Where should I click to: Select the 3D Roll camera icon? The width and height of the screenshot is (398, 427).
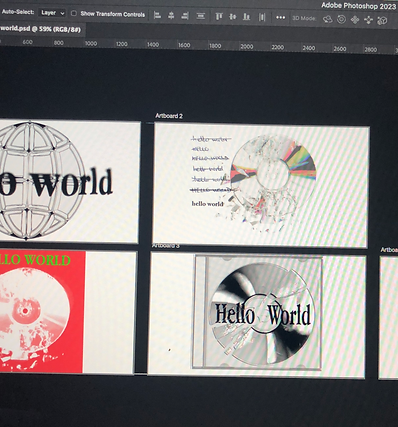341,19
